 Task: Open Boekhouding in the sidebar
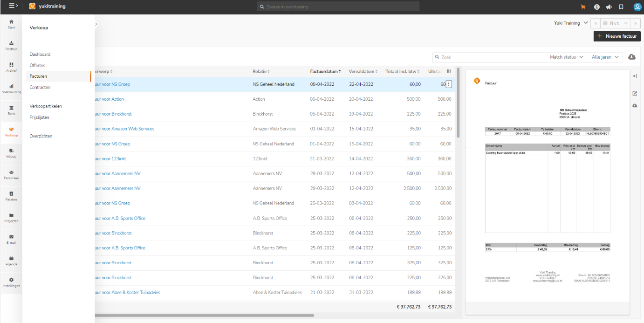pyautogui.click(x=11, y=89)
